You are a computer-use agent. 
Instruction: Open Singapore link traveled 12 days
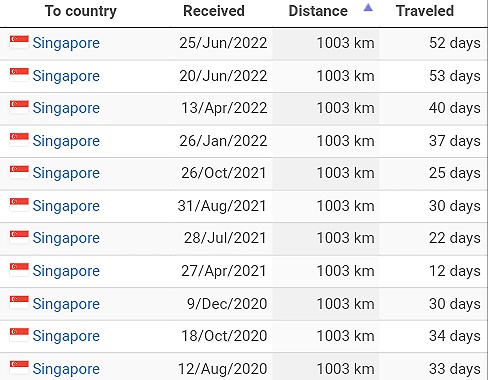click(66, 271)
